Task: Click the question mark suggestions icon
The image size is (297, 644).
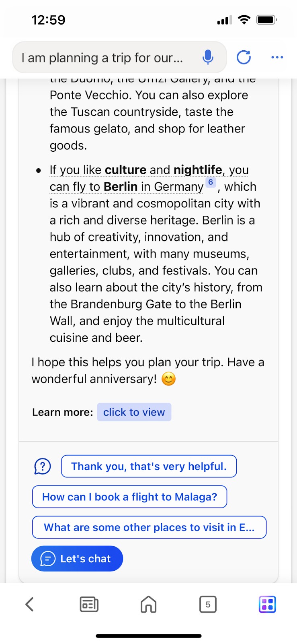Action: coord(42,466)
